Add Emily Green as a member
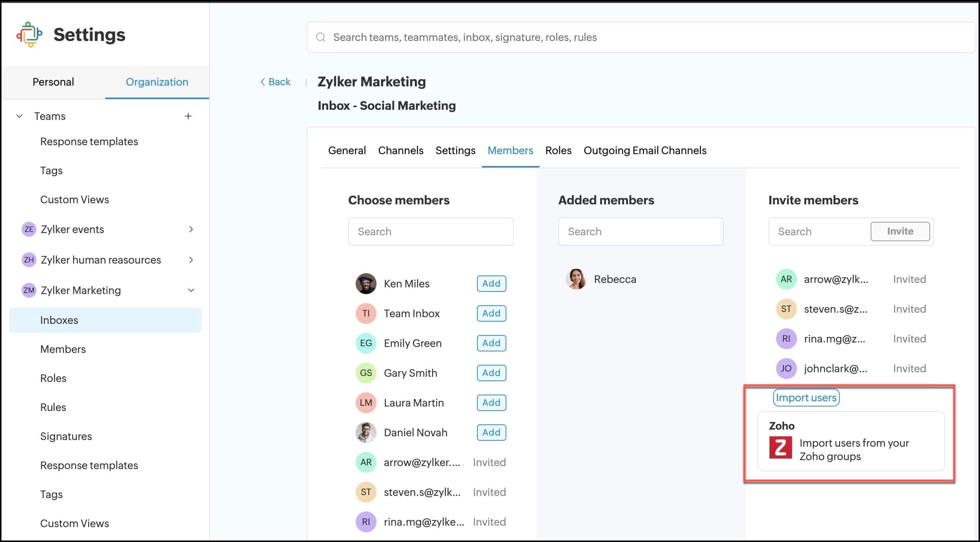This screenshot has width=980, height=542. (491, 343)
